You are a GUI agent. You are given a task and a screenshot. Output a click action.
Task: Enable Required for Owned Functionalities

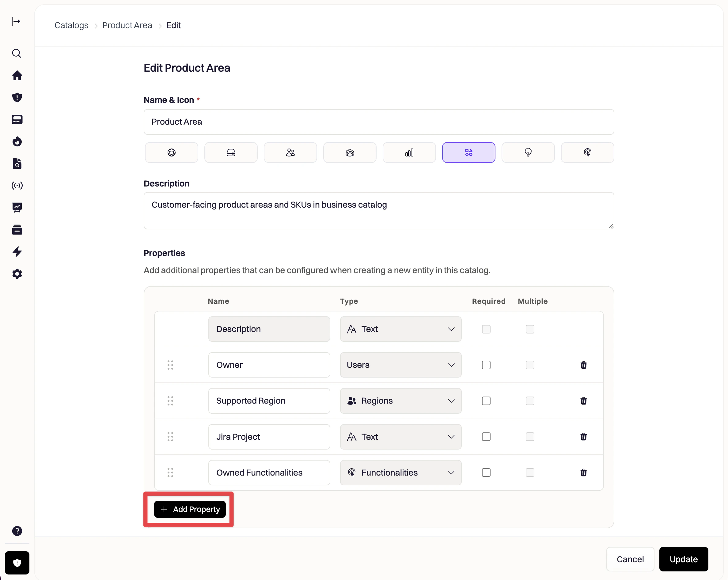[x=486, y=473]
